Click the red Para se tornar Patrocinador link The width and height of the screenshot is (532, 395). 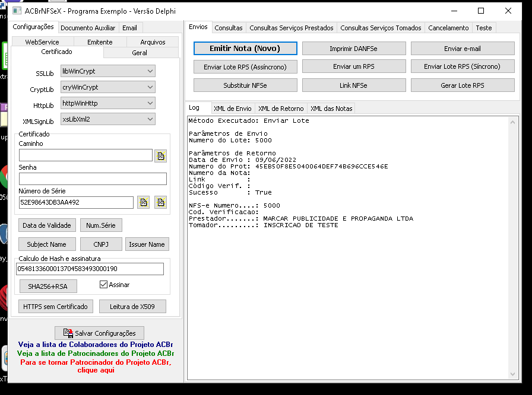[x=96, y=366]
